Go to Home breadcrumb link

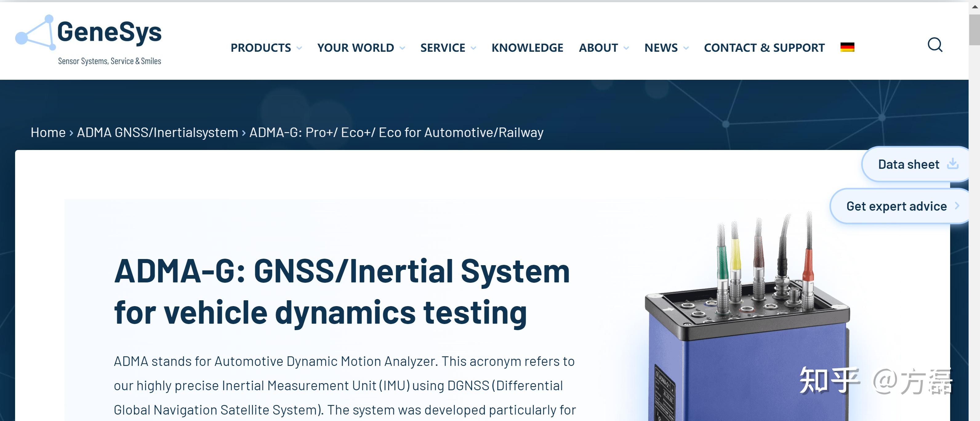(48, 132)
